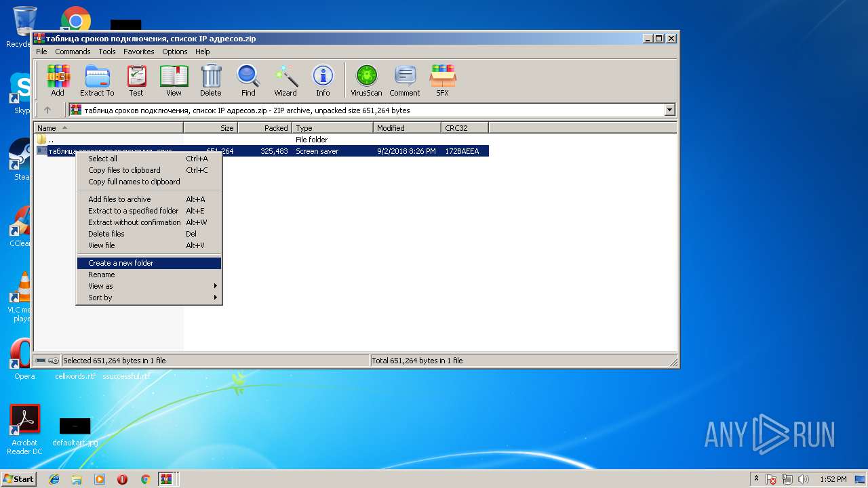The width and height of the screenshot is (868, 488).
Task: Open the Favorites menu
Action: 139,52
